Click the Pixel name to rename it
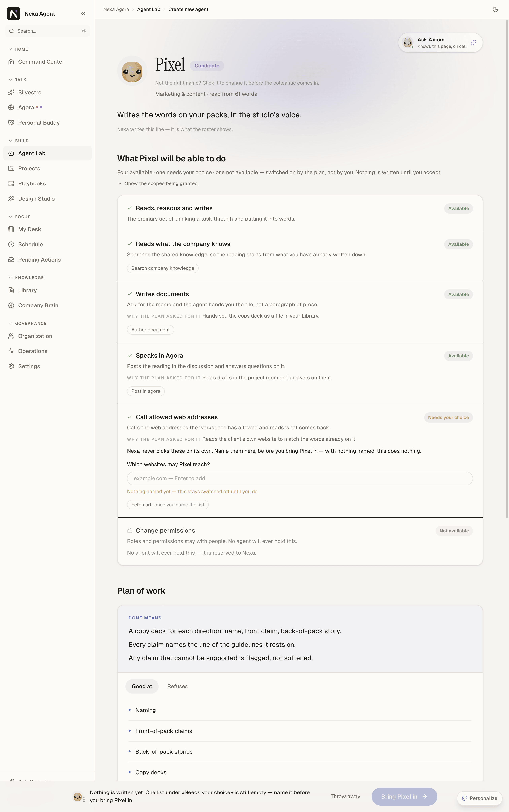Screen dimensions: 509x812 (170, 65)
